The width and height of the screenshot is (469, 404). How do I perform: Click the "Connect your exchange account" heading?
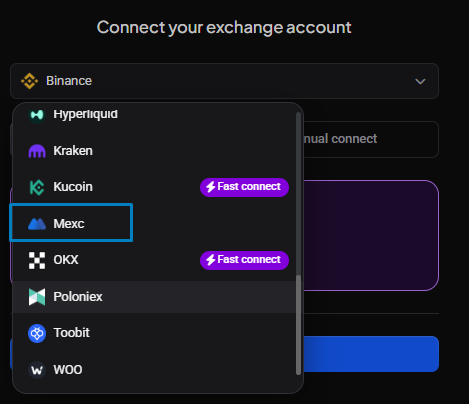coord(224,27)
